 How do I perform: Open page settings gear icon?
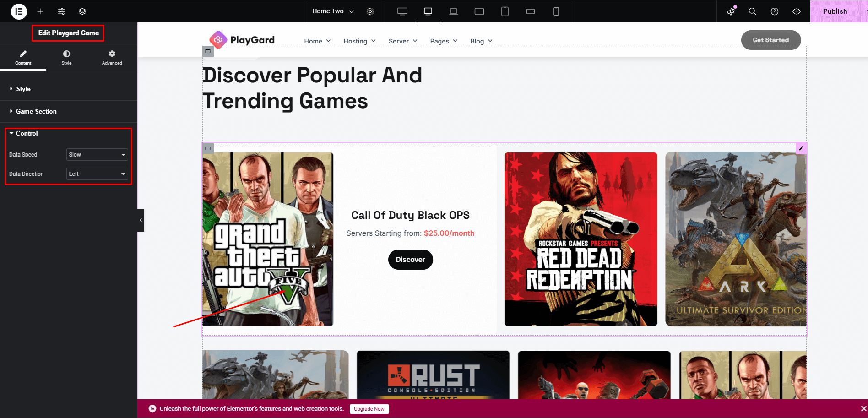pyautogui.click(x=370, y=11)
